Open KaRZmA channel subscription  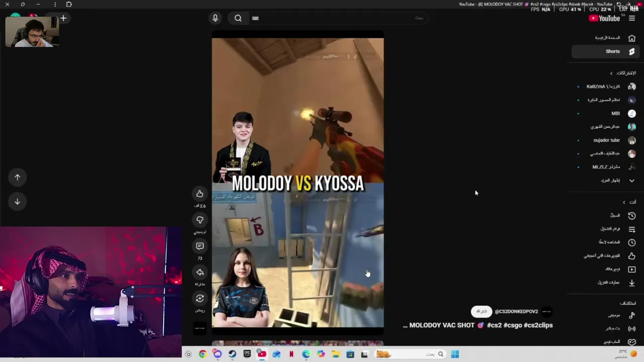click(x=606, y=86)
